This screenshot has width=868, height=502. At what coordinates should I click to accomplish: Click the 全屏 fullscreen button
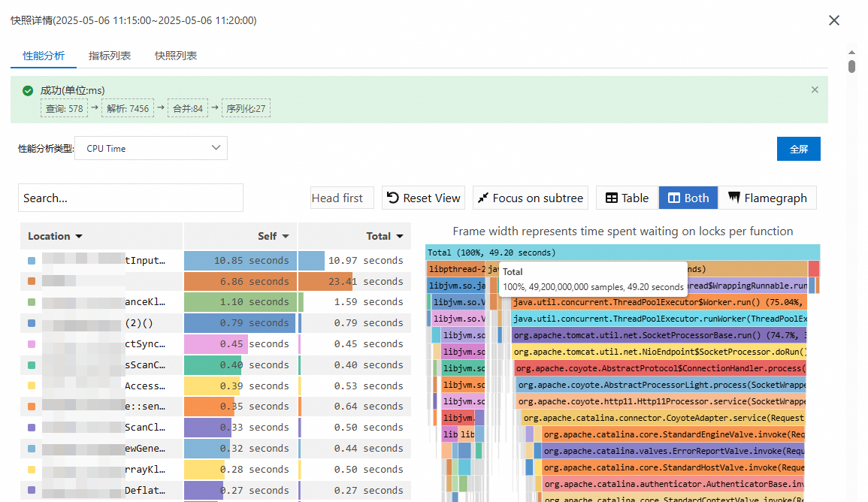pyautogui.click(x=798, y=149)
